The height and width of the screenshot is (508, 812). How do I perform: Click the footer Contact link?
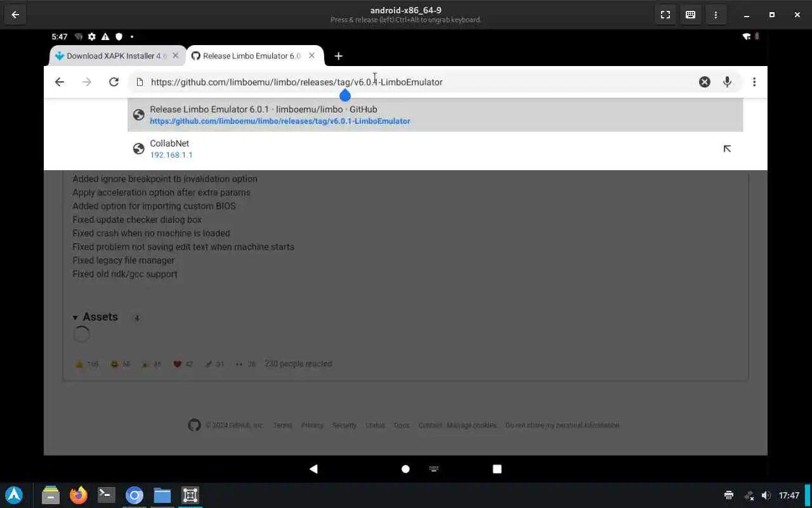click(x=430, y=425)
